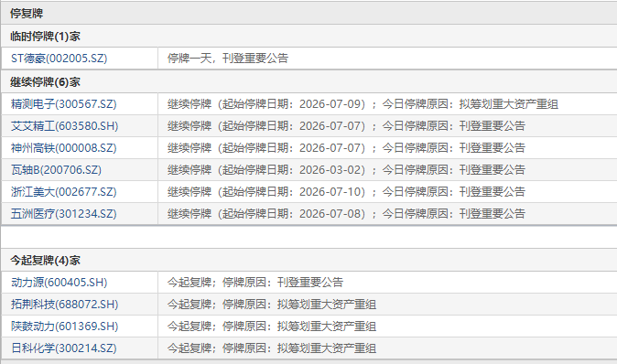Select ST德豪 reason text 停牌一天，刊登重要公告
The width and height of the screenshot is (617, 364).
pyautogui.click(x=228, y=59)
